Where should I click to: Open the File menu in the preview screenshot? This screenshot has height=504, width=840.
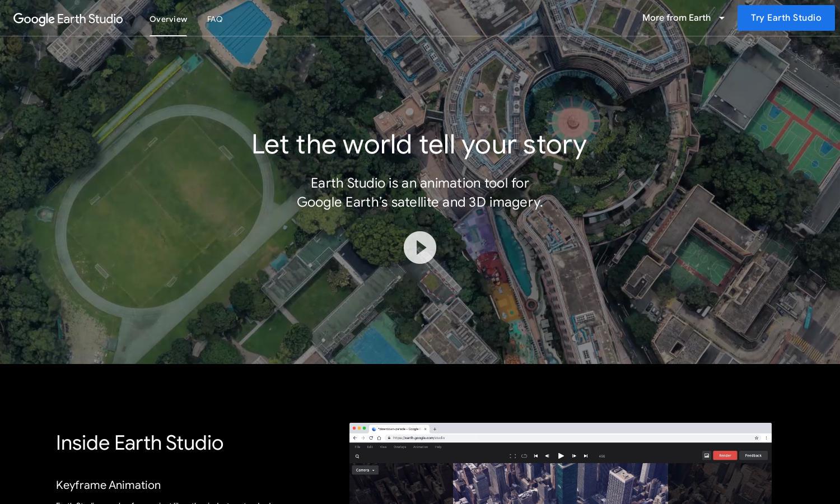click(x=358, y=447)
